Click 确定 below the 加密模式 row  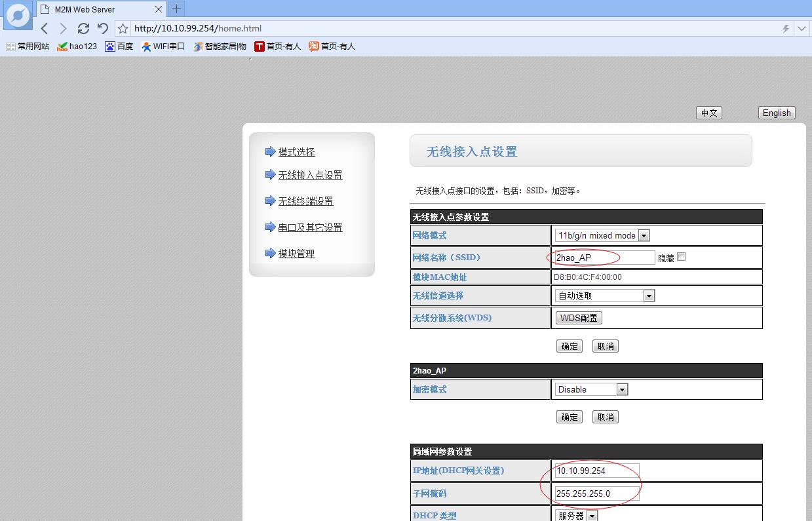[x=570, y=417]
